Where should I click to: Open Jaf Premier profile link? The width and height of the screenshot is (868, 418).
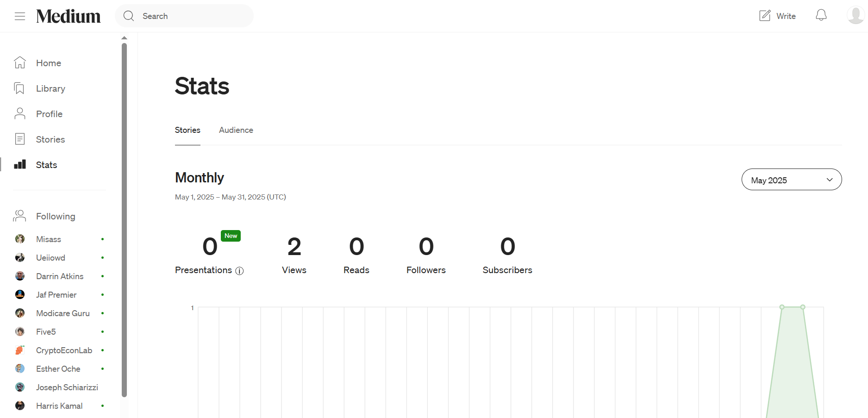(56, 295)
